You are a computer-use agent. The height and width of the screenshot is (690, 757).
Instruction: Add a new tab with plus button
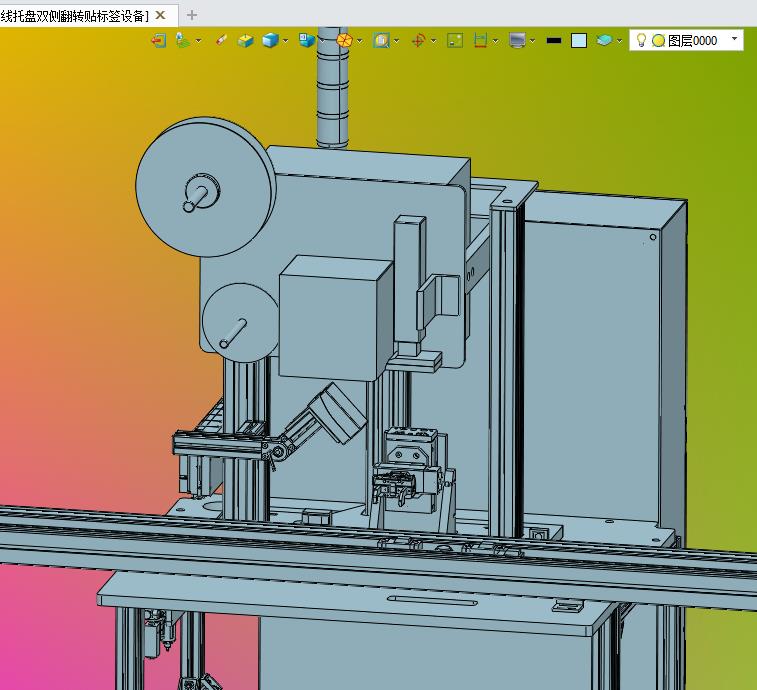click(x=192, y=15)
